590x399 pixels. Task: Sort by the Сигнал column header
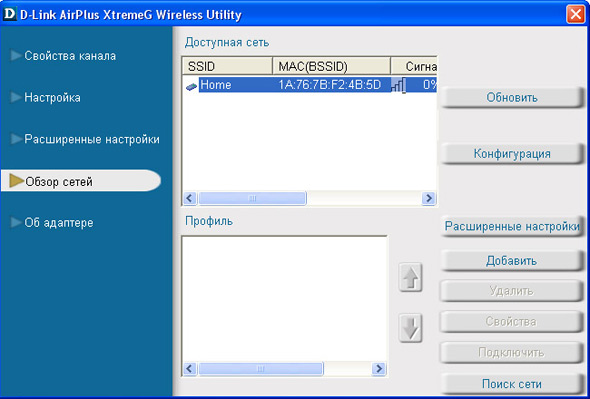[414, 66]
